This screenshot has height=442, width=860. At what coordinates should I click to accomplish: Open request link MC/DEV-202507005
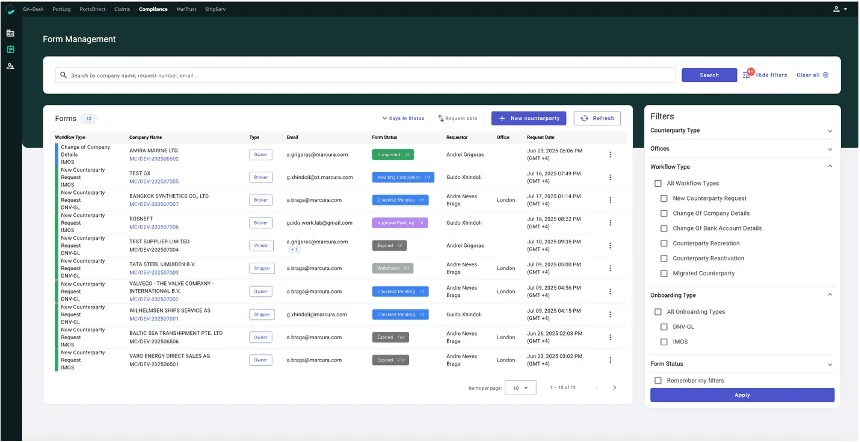[x=154, y=182]
